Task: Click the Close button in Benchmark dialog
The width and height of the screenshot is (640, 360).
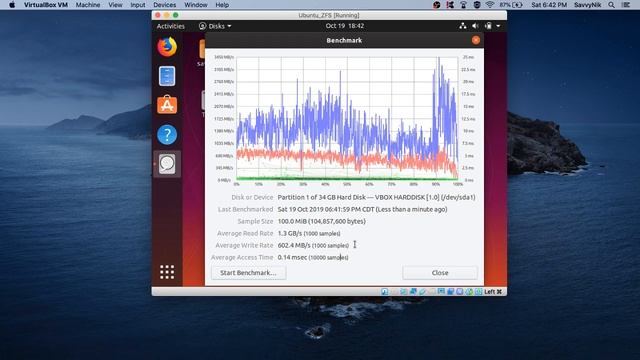Action: click(440, 273)
